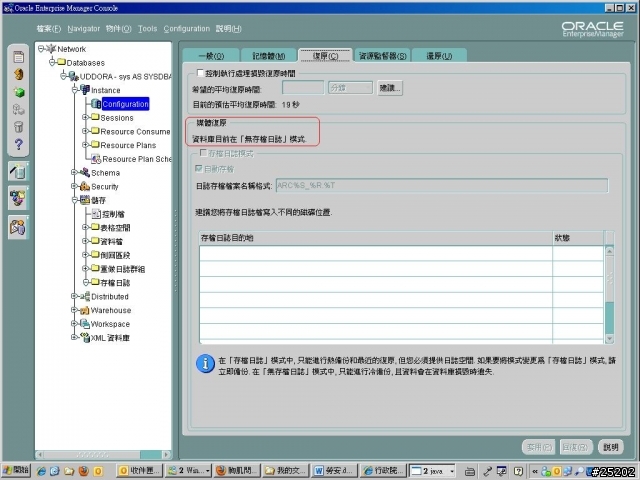The height and width of the screenshot is (480, 640).
Task: Expand the 表格空間 node
Action: [x=85, y=227]
